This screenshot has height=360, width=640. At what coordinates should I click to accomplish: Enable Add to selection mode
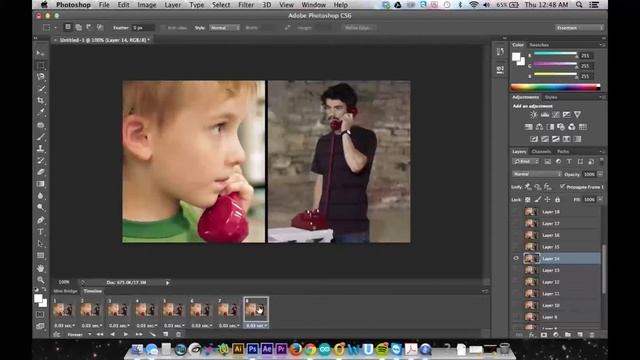(x=78, y=27)
